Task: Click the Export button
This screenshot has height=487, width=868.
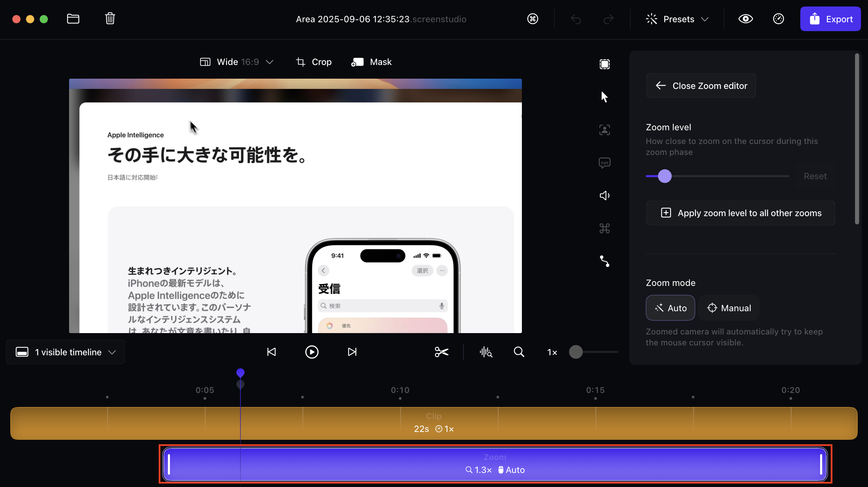Action: pyautogui.click(x=830, y=19)
